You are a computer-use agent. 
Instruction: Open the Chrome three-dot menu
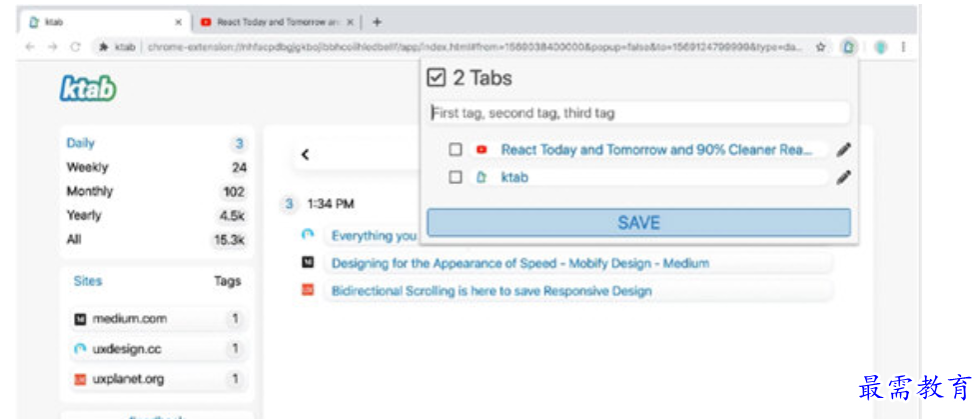pos(903,46)
